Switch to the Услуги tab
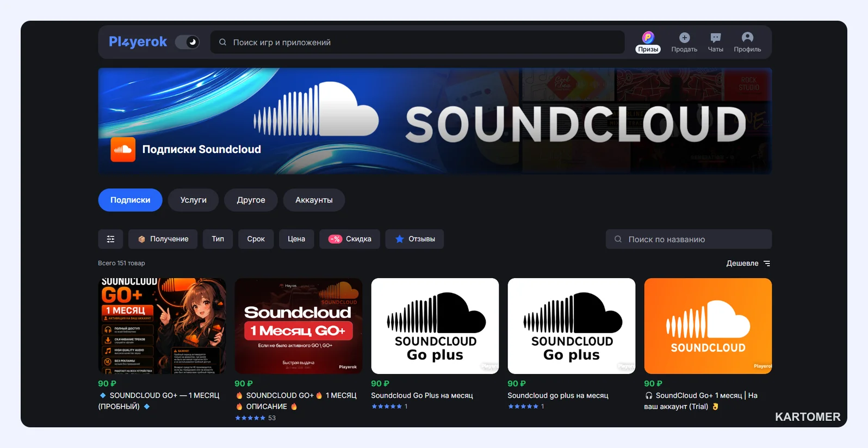The image size is (868, 448). click(x=193, y=200)
